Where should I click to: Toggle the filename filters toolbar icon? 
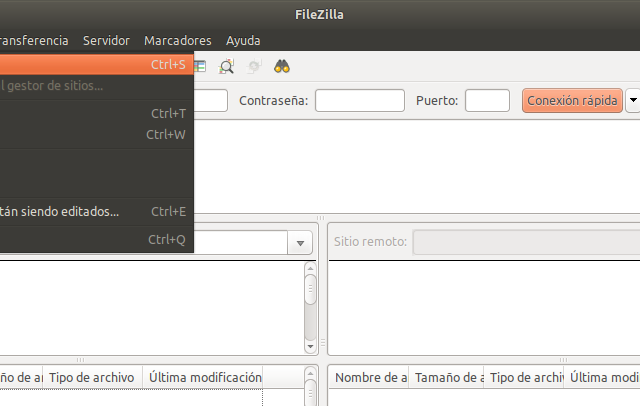(x=200, y=66)
